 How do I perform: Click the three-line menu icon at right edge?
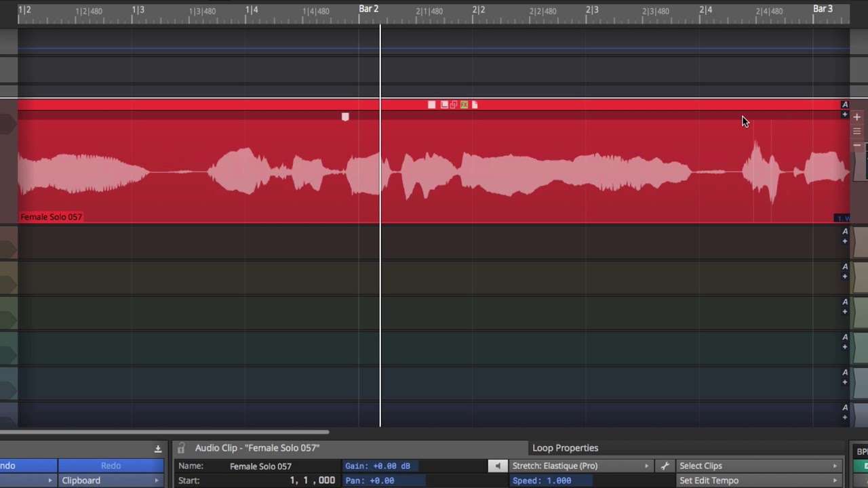tap(857, 131)
